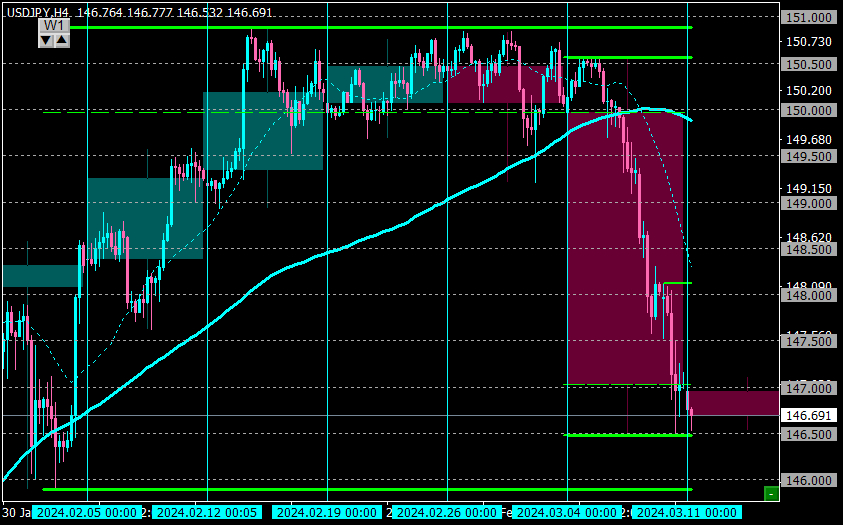Click the 146.000 price label

[x=809, y=481]
